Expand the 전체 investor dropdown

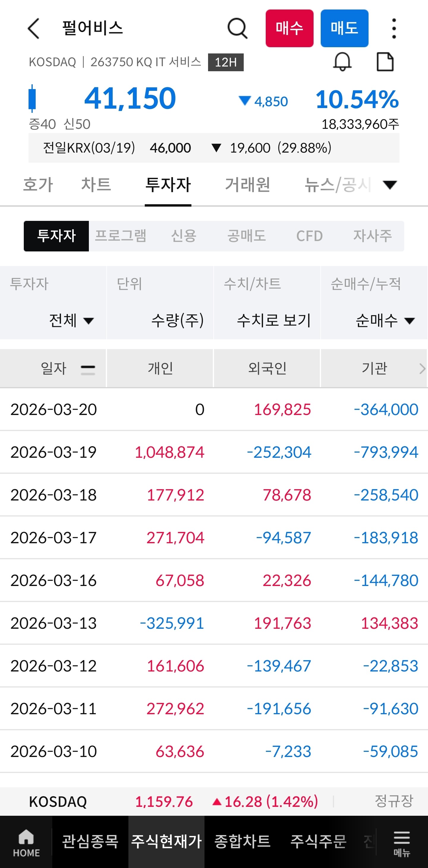click(71, 320)
